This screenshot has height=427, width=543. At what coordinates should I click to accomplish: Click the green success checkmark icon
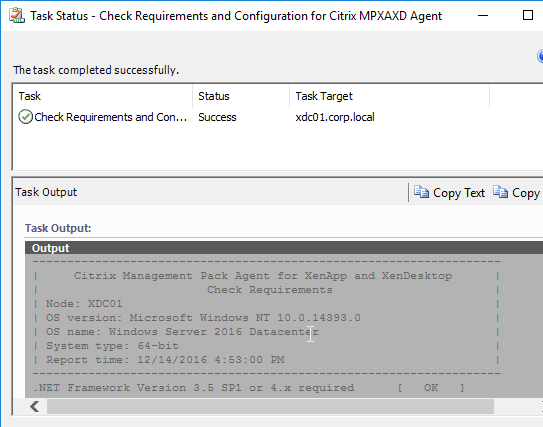[25, 117]
